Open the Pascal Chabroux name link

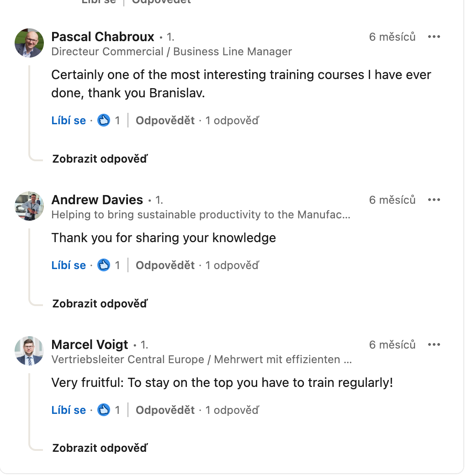[x=103, y=37]
